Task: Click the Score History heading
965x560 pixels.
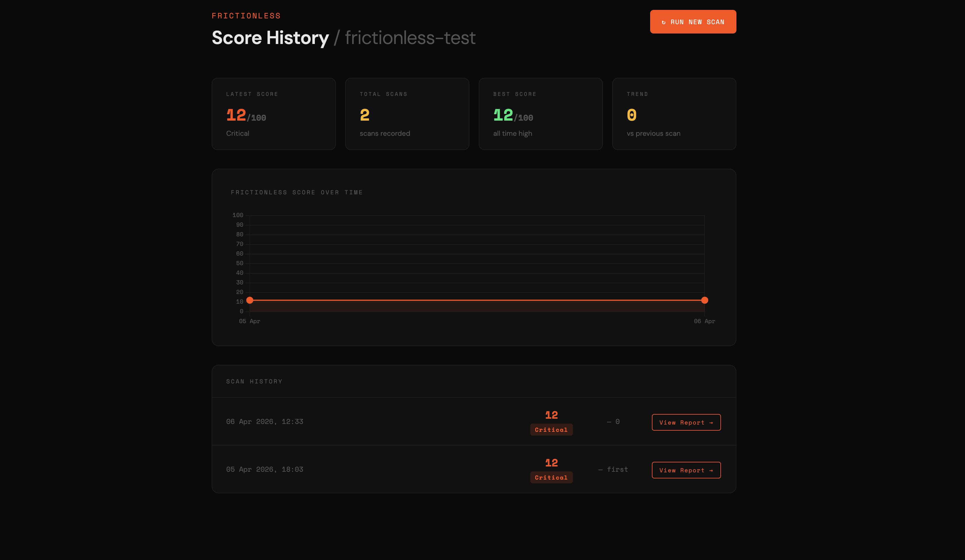Action: click(270, 38)
